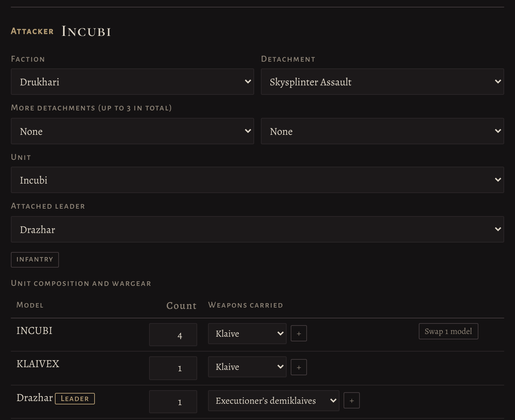Click the Model column header
Screen dimensions: 515x420
pos(30,305)
